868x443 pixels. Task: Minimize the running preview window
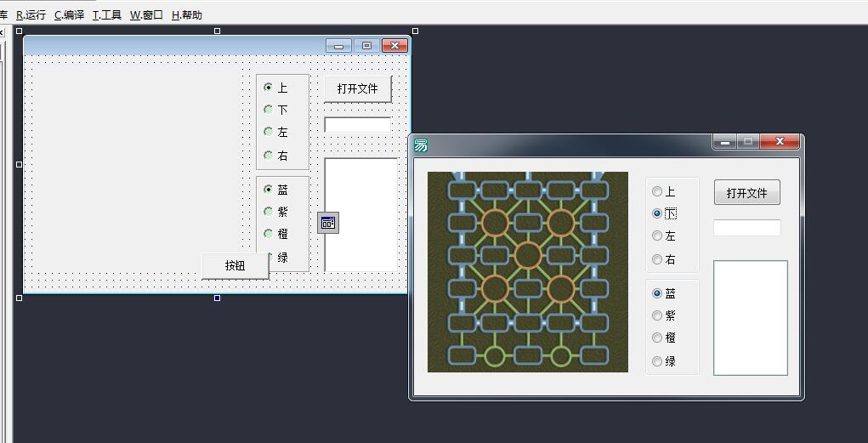[x=725, y=142]
